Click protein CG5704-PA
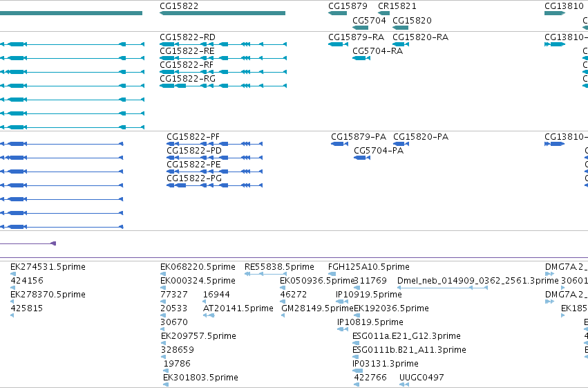The width and height of the screenshot is (588, 388). tap(362, 158)
